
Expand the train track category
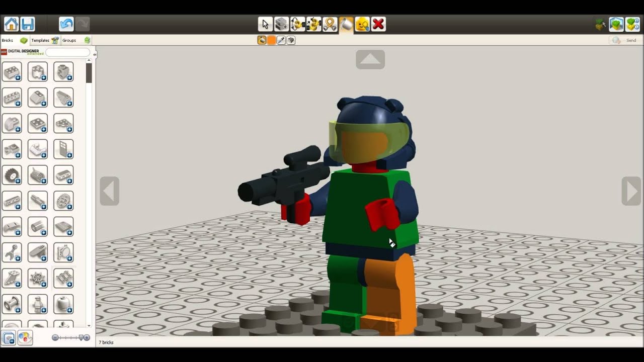click(64, 279)
